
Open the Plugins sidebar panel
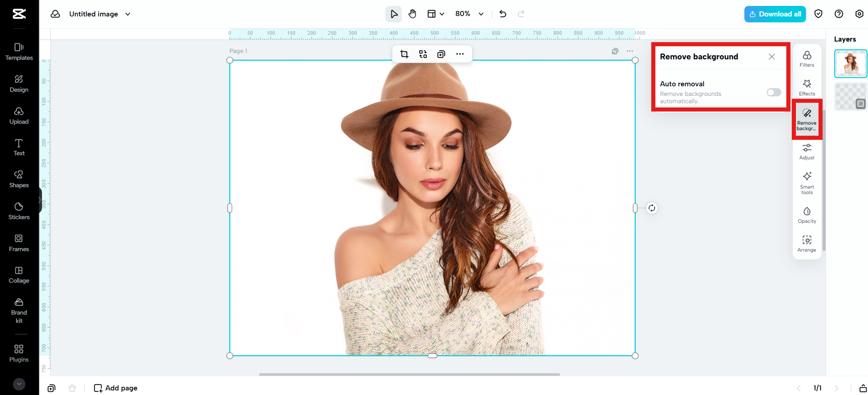click(19, 353)
